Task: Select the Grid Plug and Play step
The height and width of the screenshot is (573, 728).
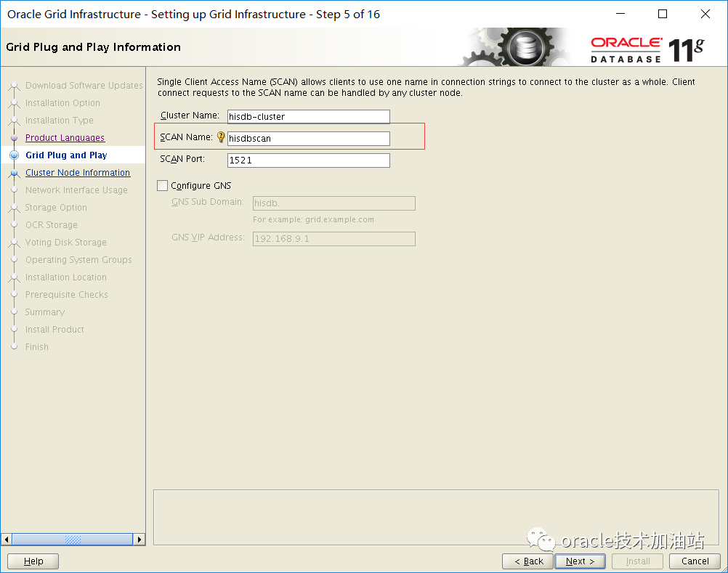Action: (66, 155)
